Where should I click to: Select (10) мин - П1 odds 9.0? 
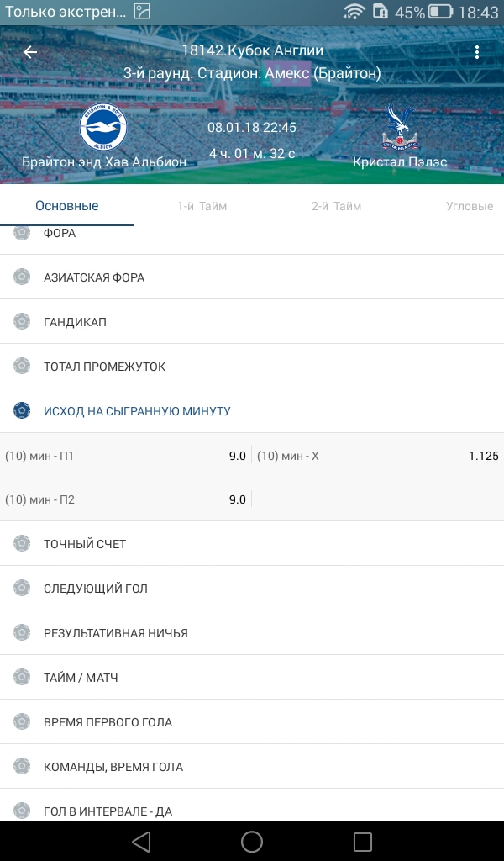click(x=126, y=456)
